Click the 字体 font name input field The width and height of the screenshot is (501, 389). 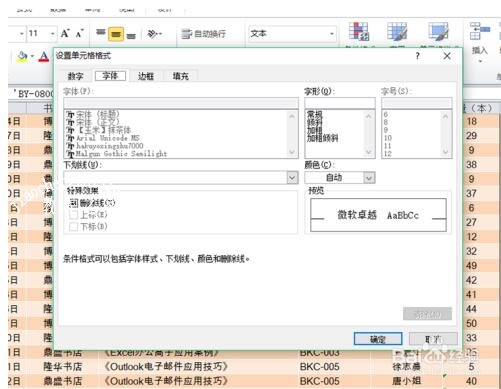[181, 103]
